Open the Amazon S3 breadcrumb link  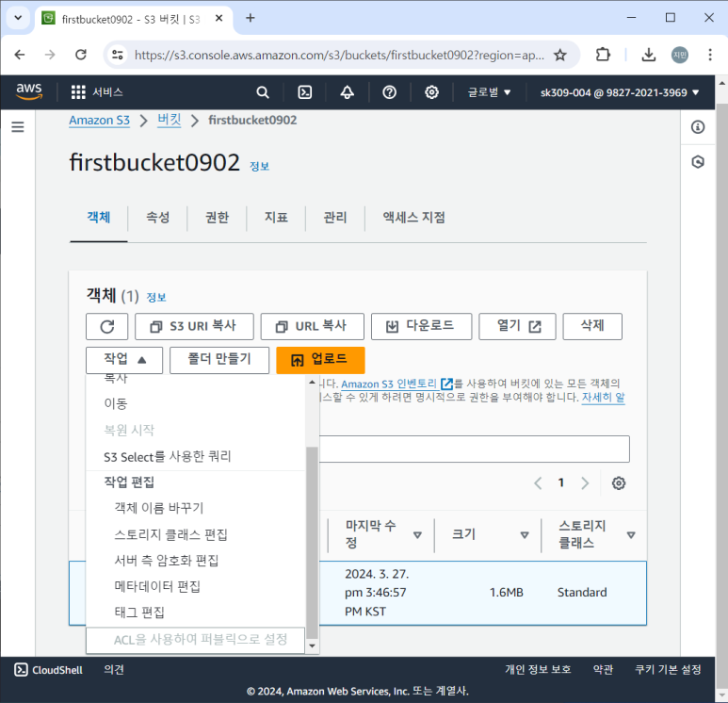pyautogui.click(x=99, y=121)
